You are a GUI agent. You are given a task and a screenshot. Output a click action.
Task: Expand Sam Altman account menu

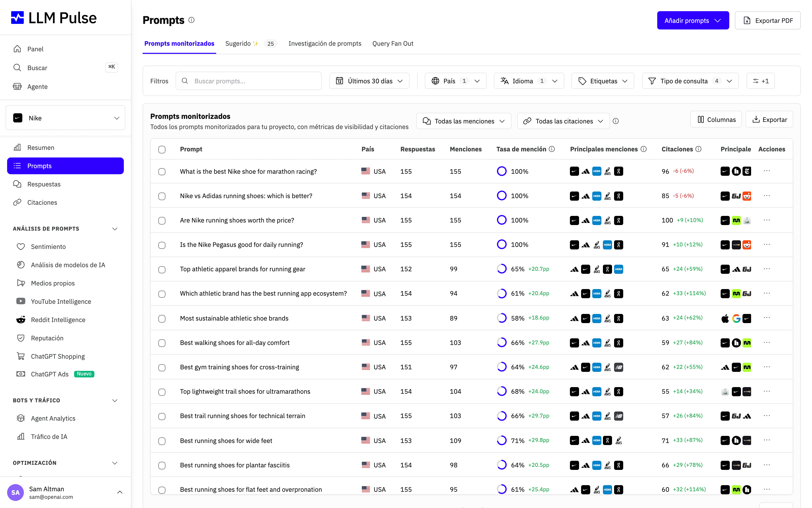(120, 492)
